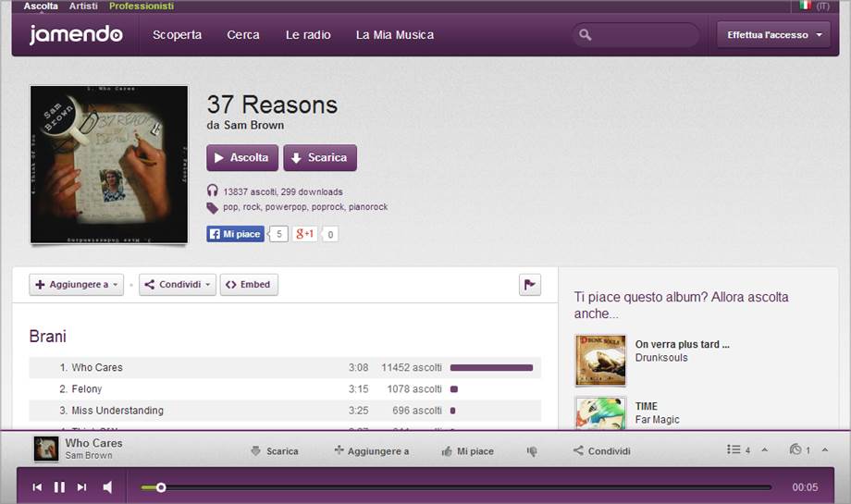Switch to the Ascolta top tab
This screenshot has width=851, height=504.
[x=41, y=6]
